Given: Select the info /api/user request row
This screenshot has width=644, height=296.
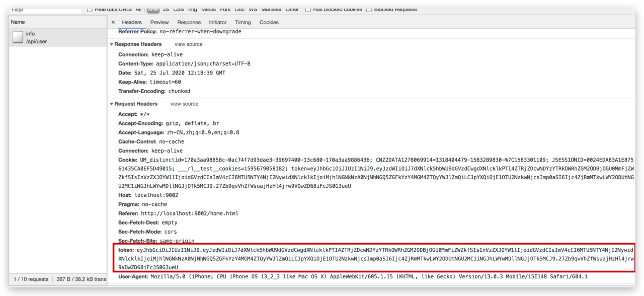Looking at the screenshot, I should pyautogui.click(x=55, y=38).
